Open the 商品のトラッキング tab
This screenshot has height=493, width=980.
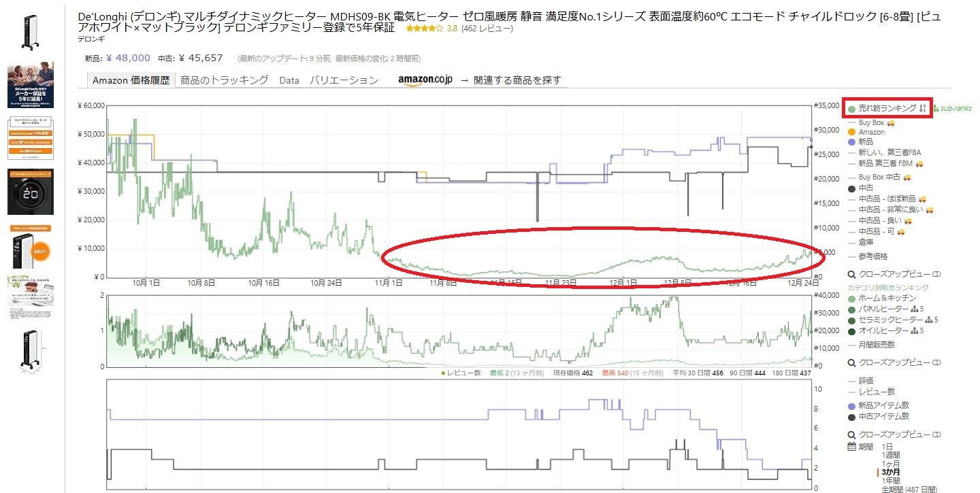tap(225, 80)
